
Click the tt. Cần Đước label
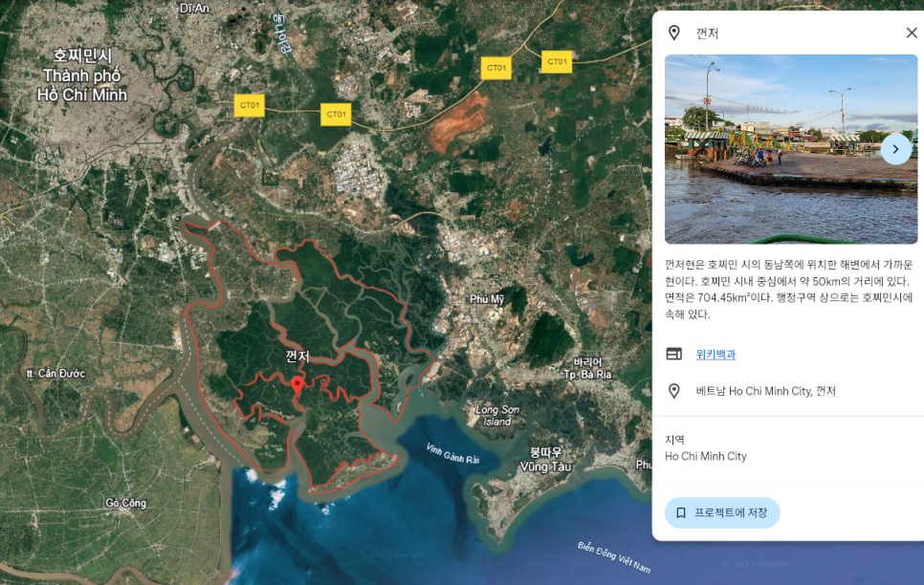click(x=55, y=373)
